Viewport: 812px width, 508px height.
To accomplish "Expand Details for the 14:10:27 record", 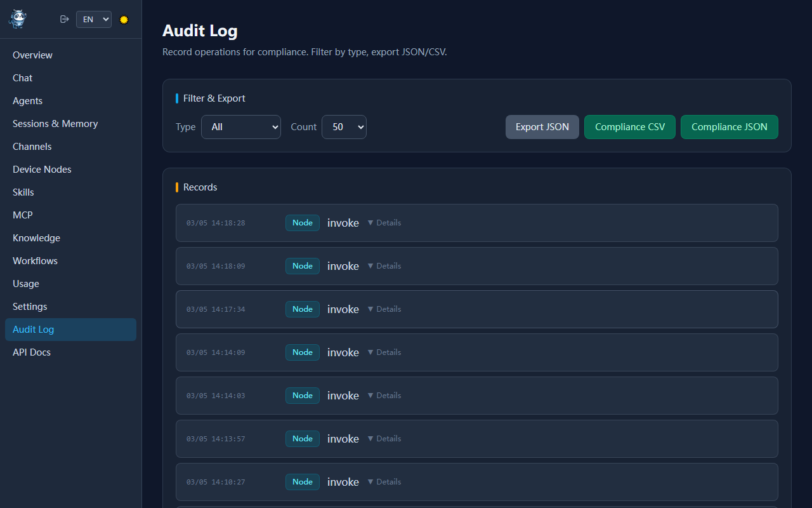I will pos(384,482).
